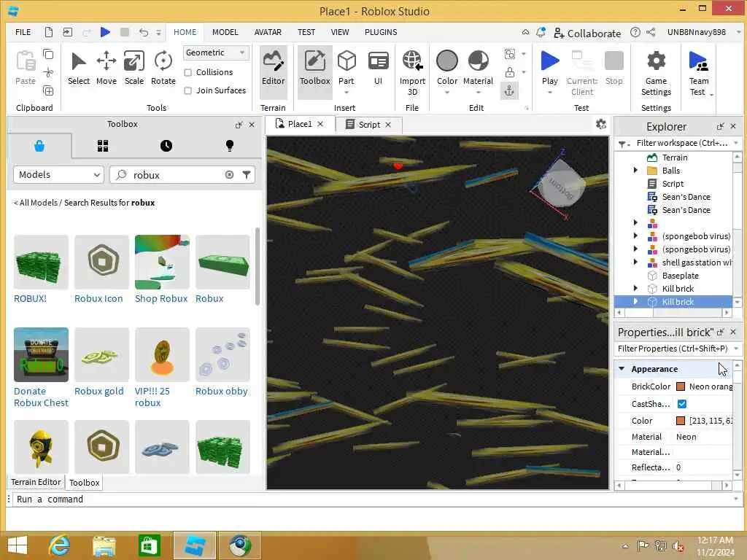Enable the Join Surfaces checkbox
Image resolution: width=747 pixels, height=560 pixels.
(188, 90)
